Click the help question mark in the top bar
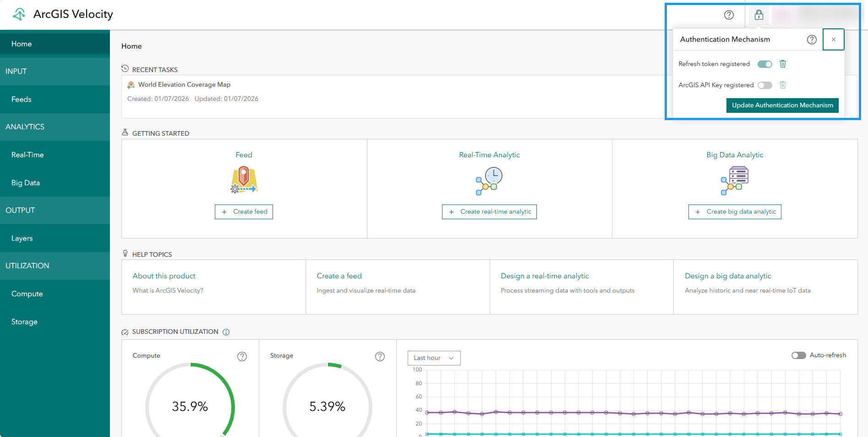Viewport: 868px width, 437px height. point(729,15)
